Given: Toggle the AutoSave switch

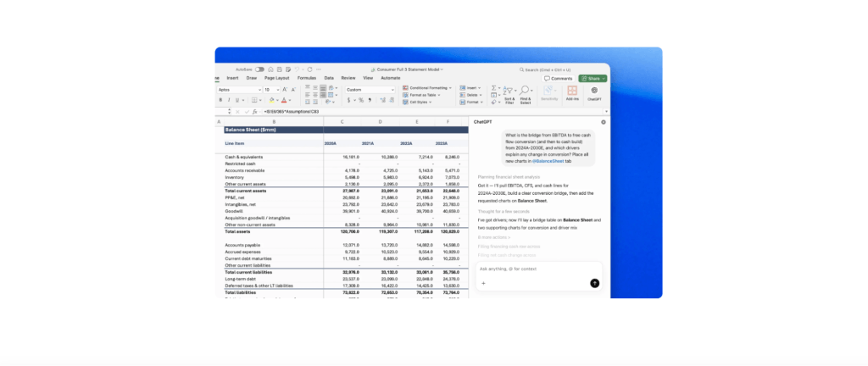Looking at the screenshot, I should pos(259,69).
